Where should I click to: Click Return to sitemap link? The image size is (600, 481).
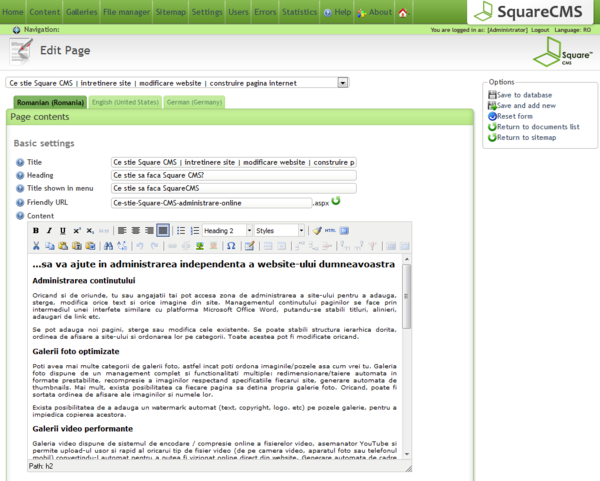click(x=526, y=137)
